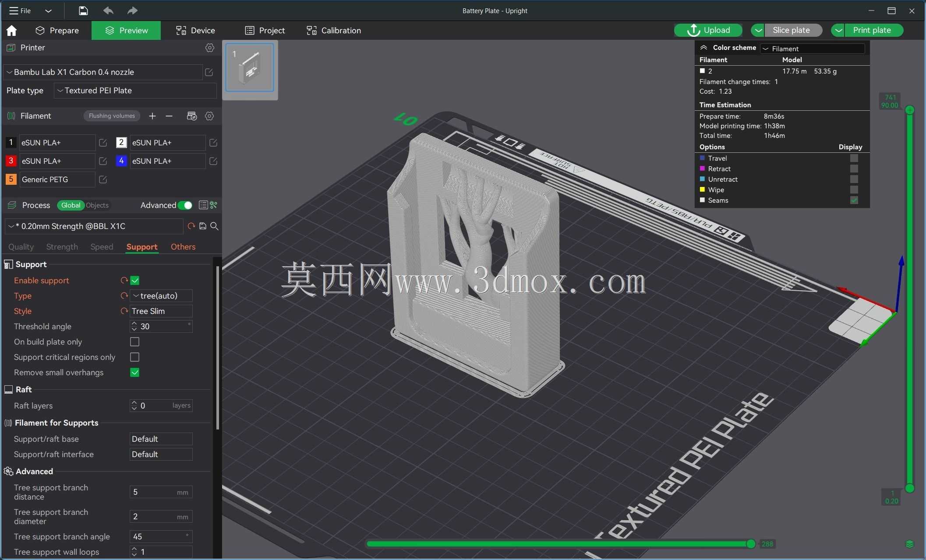926x560 pixels.
Task: Click the Save project icon
Action: [x=83, y=11]
